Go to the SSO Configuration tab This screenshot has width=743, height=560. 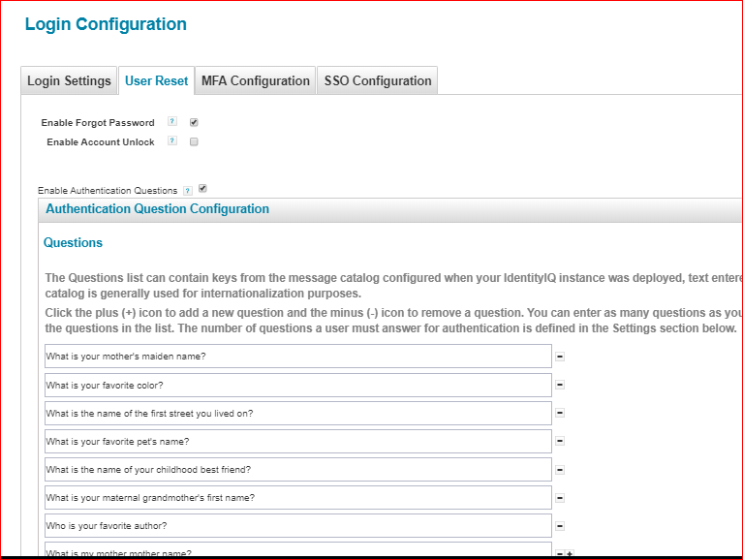click(x=378, y=80)
